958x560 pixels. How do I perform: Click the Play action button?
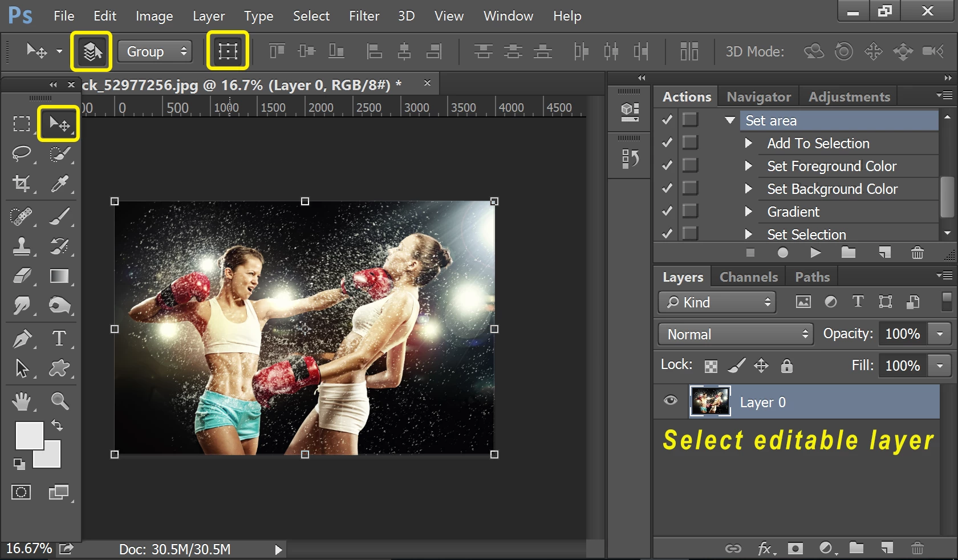815,253
